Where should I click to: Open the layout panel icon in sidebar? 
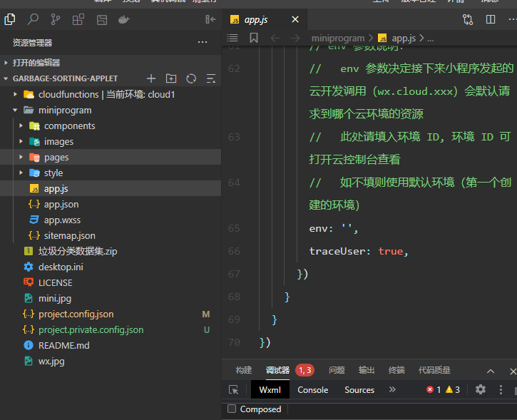pos(102,20)
